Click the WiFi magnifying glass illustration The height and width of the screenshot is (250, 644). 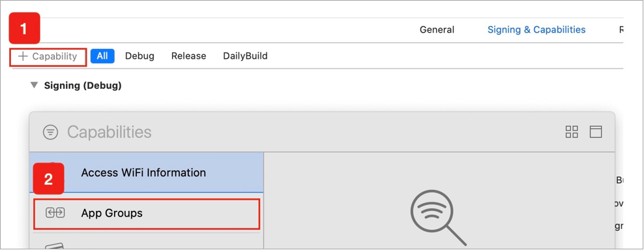click(439, 217)
